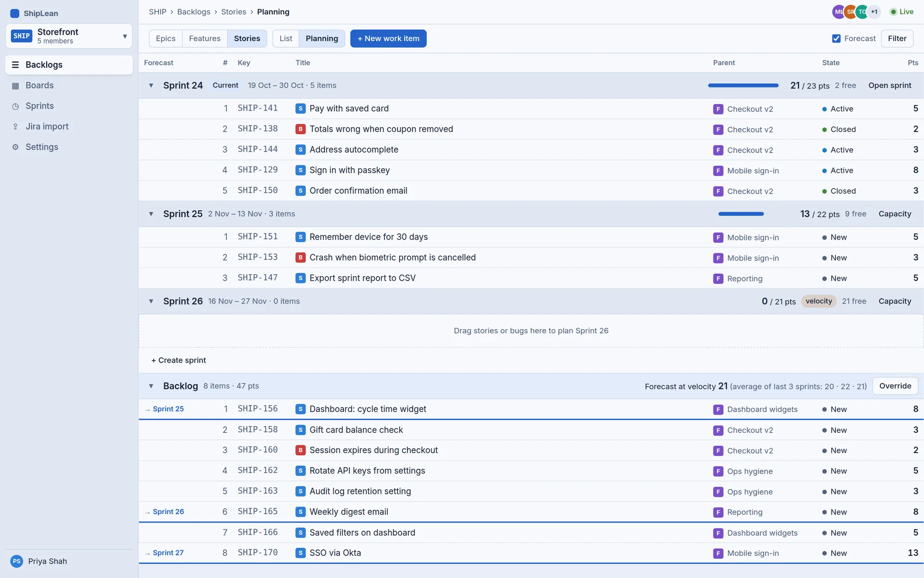Click the bug icon for Crash when biometric prompt
This screenshot has width=924, height=578.
click(300, 258)
